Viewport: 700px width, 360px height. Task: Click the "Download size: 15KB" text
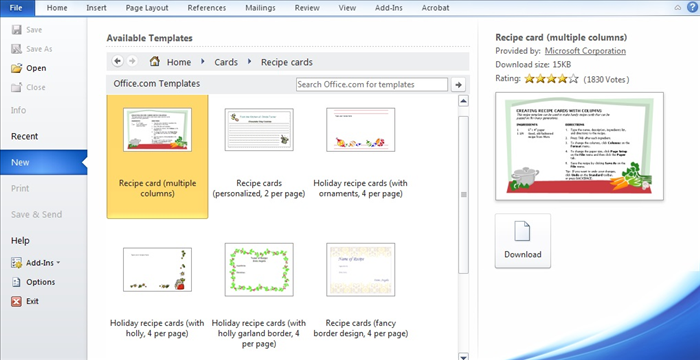pos(533,65)
